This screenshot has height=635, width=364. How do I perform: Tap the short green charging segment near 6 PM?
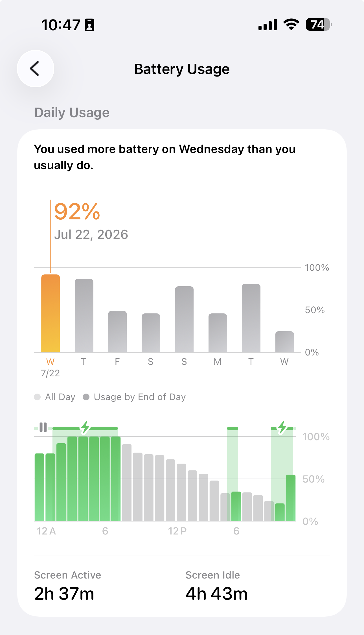[233, 428]
